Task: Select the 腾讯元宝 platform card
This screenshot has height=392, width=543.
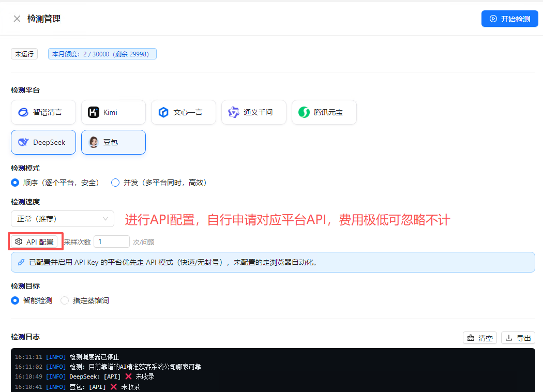Action: click(324, 112)
